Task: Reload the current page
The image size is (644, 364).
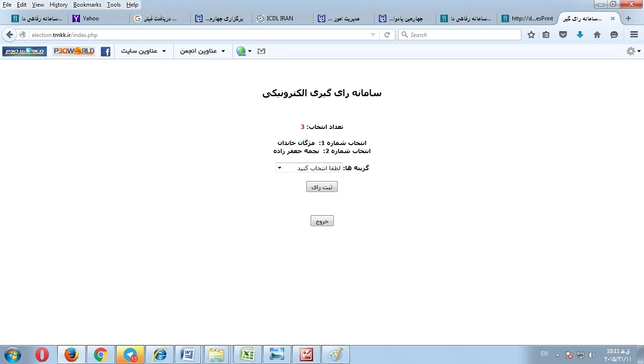Action: click(x=387, y=35)
